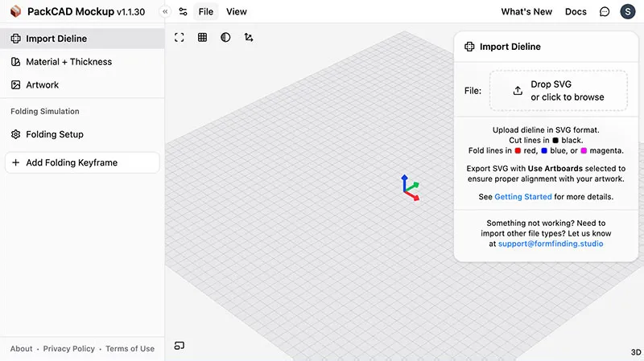Click the dieline icon beside sidebar Import Dieline
This screenshot has height=361, width=644.
[x=15, y=39]
